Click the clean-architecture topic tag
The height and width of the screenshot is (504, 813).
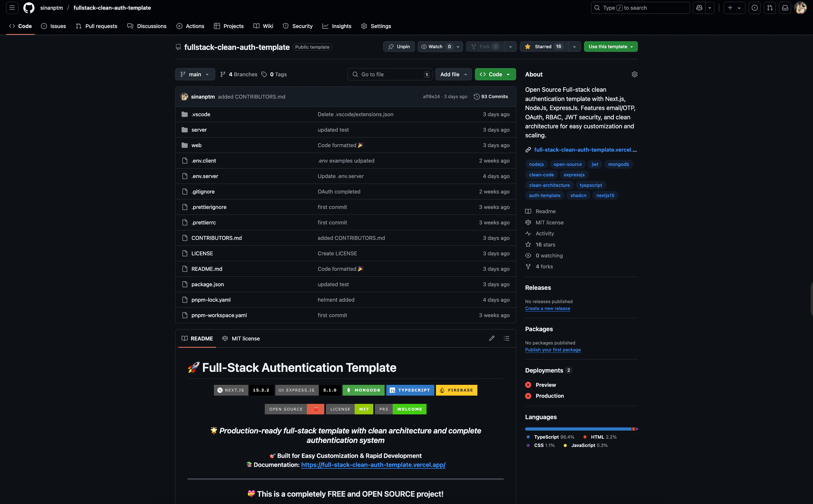549,185
